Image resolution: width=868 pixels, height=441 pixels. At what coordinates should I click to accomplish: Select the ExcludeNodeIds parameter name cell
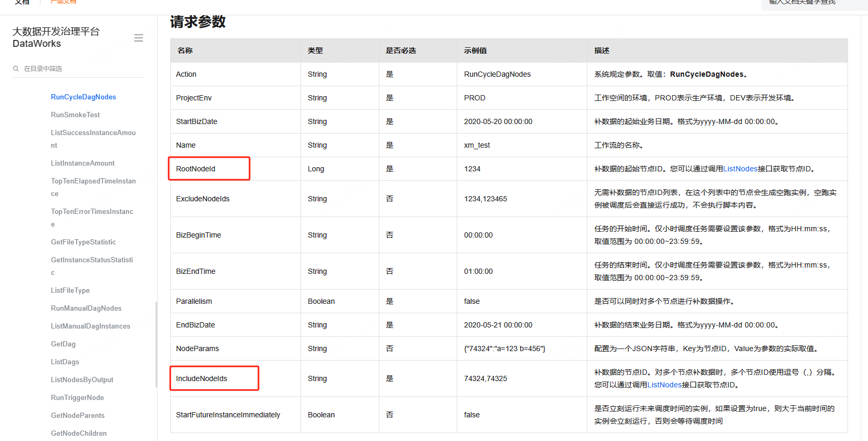click(x=235, y=199)
